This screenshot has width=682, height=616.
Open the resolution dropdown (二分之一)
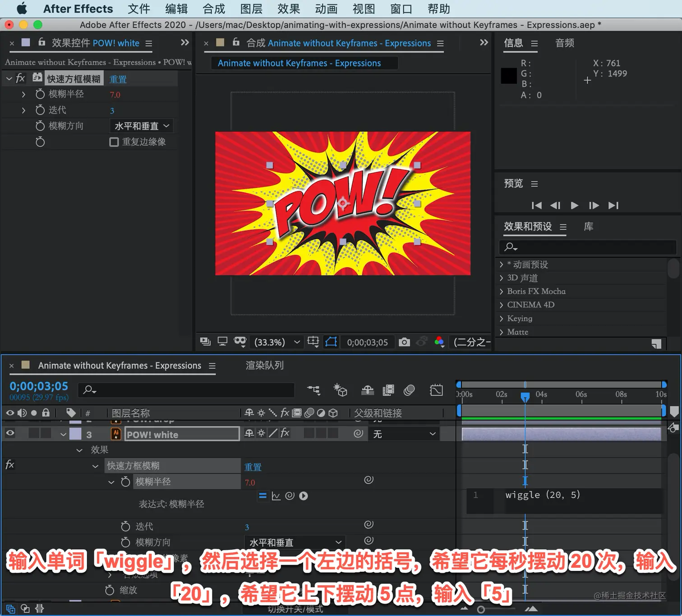click(x=471, y=342)
